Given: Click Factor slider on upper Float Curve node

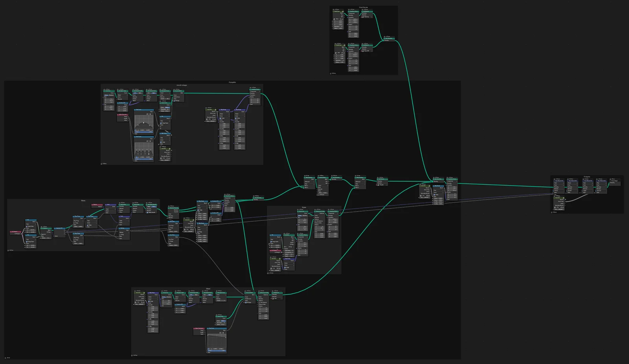Looking at the screenshot, I should [143, 132].
